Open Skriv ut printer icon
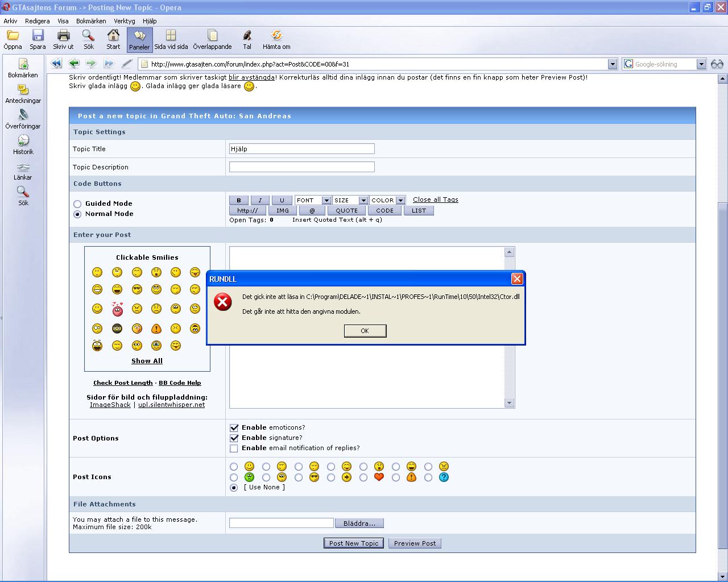Image resolution: width=728 pixels, height=582 pixels. point(63,36)
